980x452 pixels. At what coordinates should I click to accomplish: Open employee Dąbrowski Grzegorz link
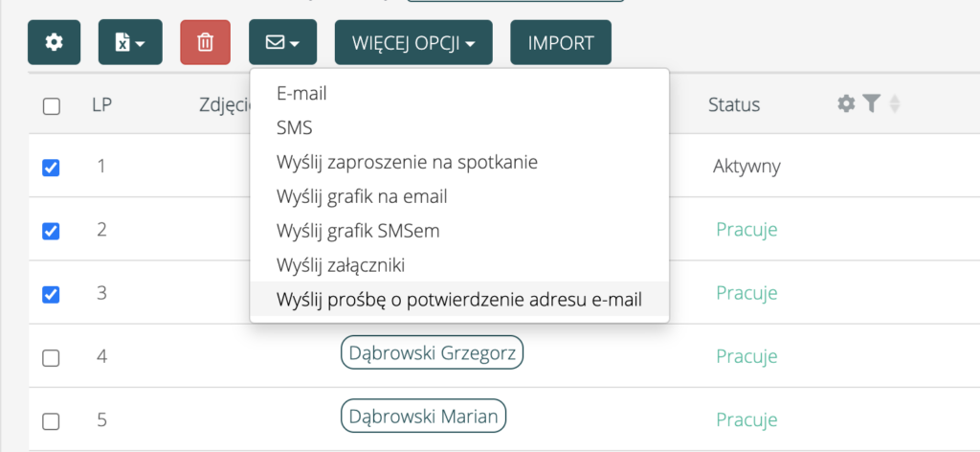(x=432, y=355)
